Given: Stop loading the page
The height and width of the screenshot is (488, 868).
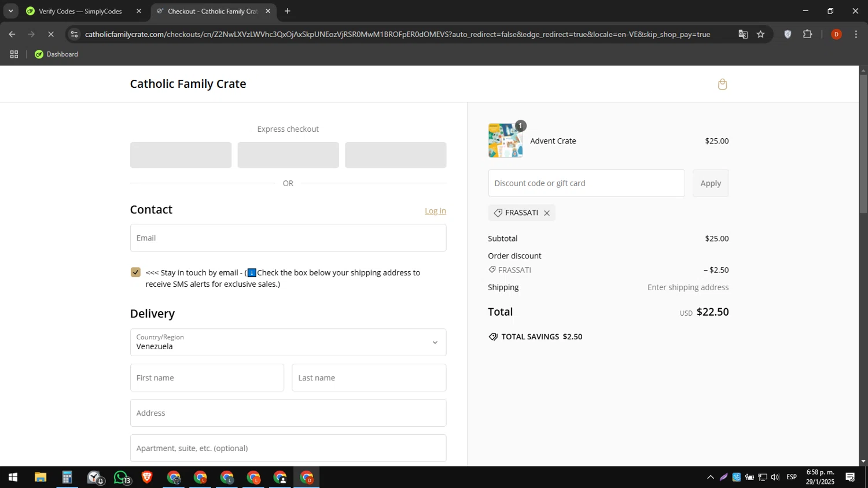Looking at the screenshot, I should (51, 34).
